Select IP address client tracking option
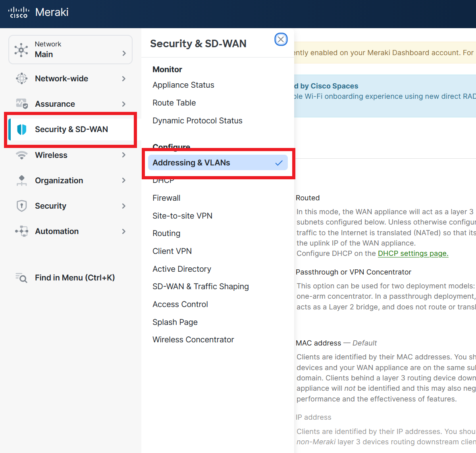This screenshot has height=453, width=476. [x=313, y=417]
